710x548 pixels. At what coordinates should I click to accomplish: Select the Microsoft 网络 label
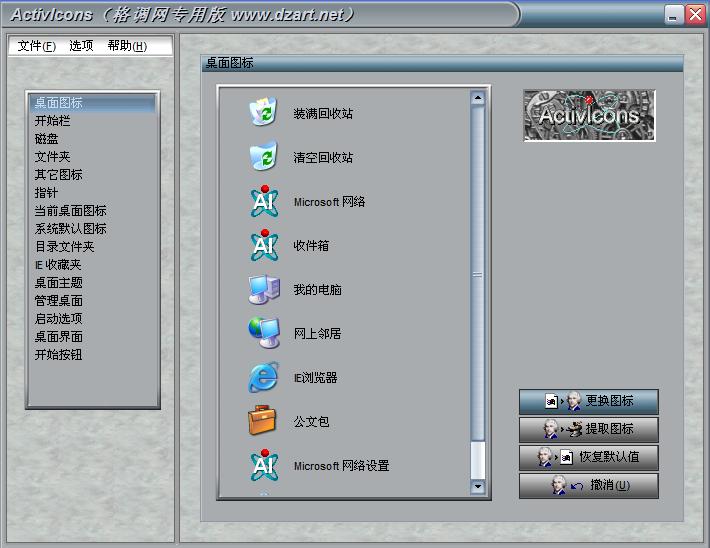329,202
